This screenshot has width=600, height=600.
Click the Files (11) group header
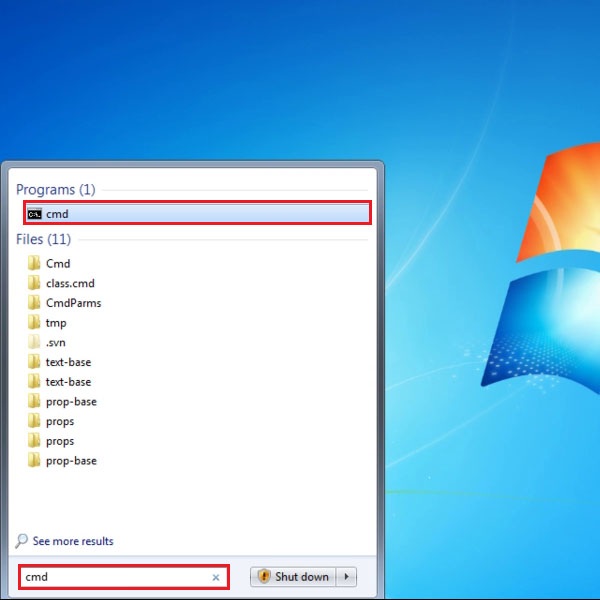point(44,240)
